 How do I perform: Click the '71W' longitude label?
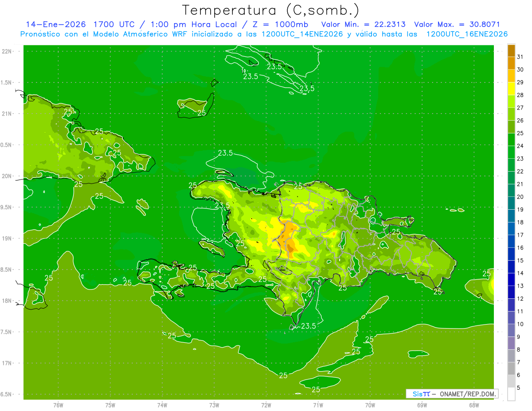pyautogui.click(x=318, y=405)
